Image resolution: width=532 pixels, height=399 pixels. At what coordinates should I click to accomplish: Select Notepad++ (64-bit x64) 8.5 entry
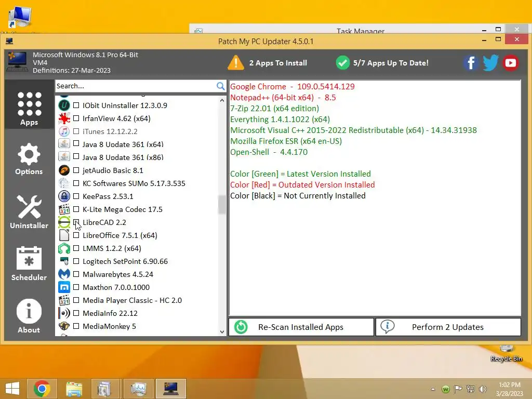[283, 97]
